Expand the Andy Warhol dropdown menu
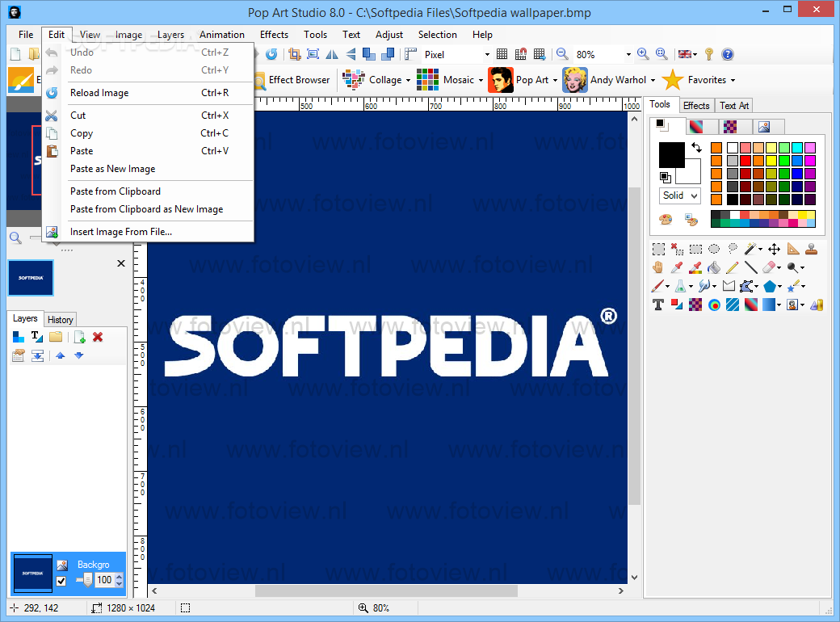 click(x=653, y=80)
